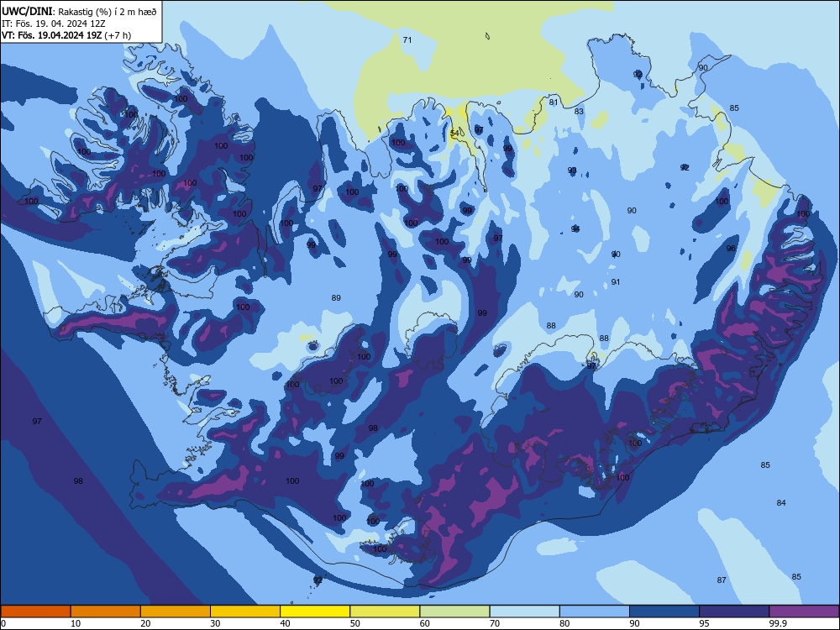Click the map value '94'
Viewport: 840px width, 630px height.
click(x=575, y=229)
